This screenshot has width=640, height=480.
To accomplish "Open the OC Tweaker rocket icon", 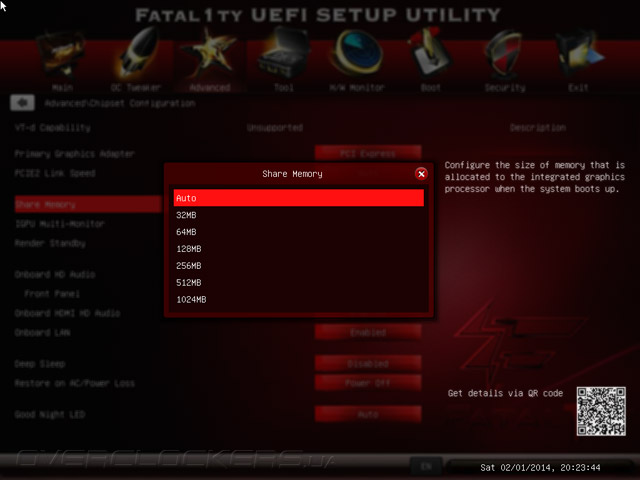I will (136, 54).
